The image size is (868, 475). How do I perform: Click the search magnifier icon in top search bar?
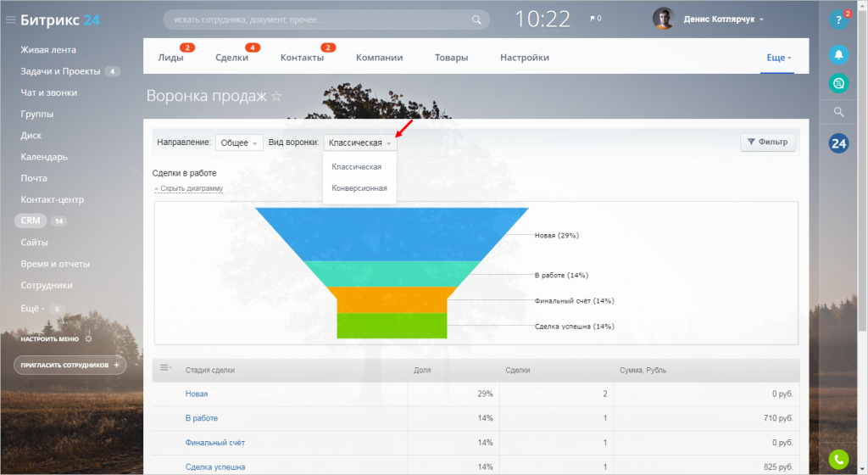[x=476, y=20]
